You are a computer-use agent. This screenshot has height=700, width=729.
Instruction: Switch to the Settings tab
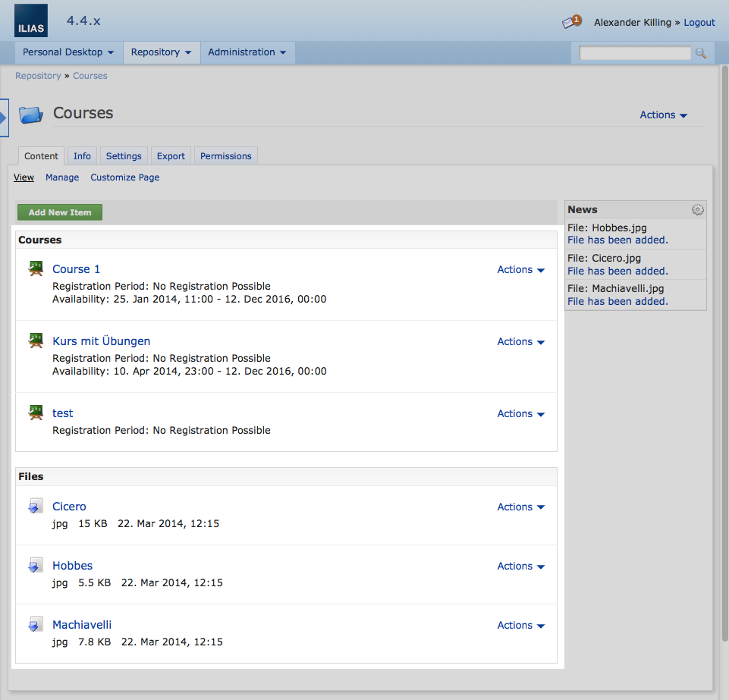coord(124,156)
